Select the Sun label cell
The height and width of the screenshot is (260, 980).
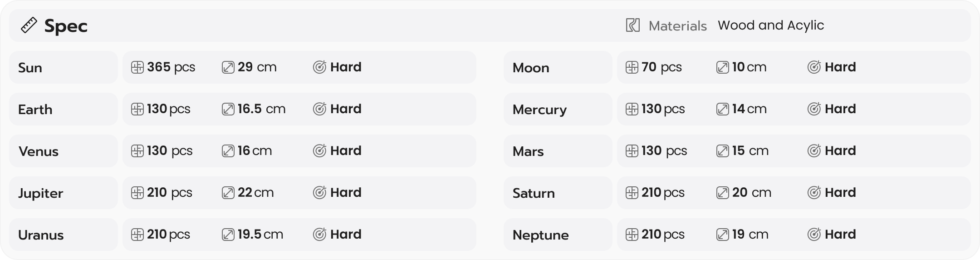point(63,67)
